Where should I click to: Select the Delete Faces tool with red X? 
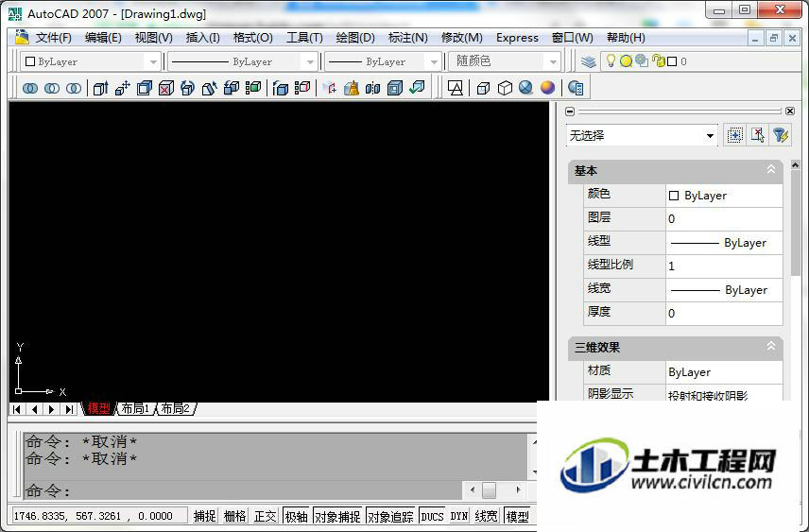pyautogui.click(x=166, y=88)
